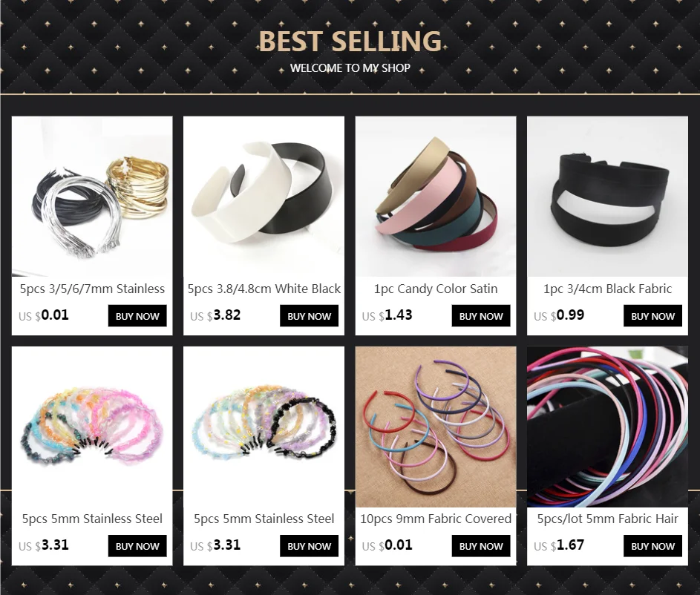Buy the first 5pcs 5mm Stainless Steel item
This screenshot has width=700, height=595.
pyautogui.click(x=137, y=546)
